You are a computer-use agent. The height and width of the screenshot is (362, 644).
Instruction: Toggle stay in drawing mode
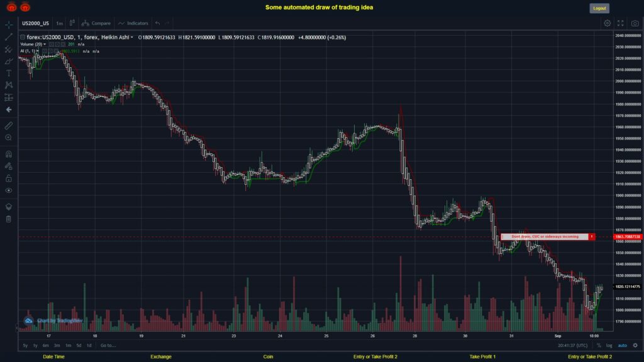tap(9, 166)
